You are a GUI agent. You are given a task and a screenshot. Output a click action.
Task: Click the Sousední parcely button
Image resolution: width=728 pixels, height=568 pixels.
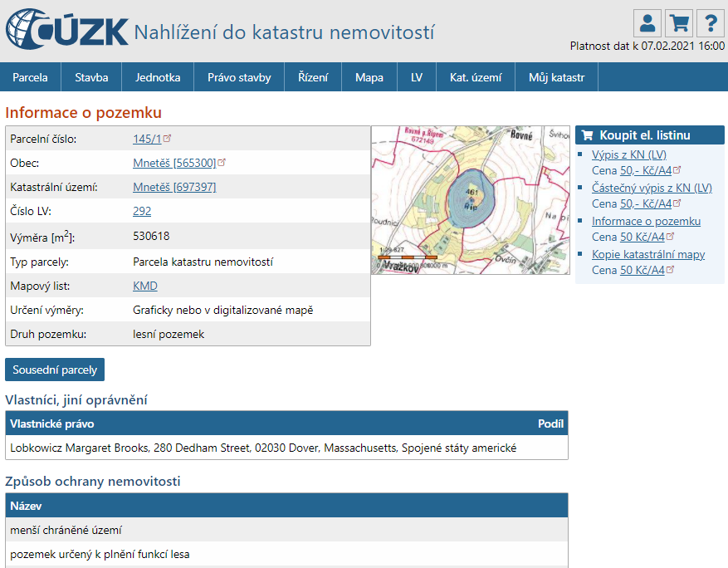coord(55,370)
